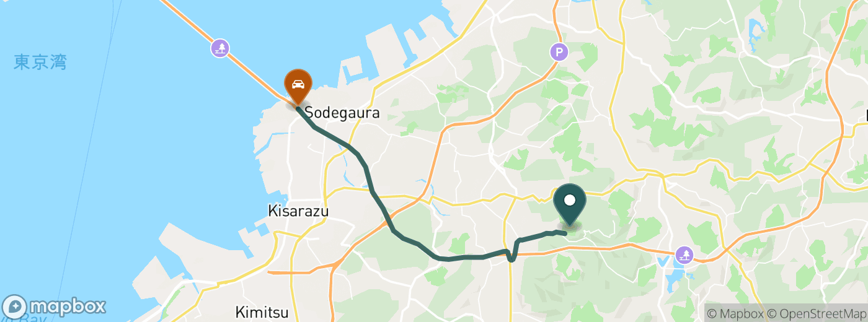868x322 pixels.
Task: Click the Sodegaura city label
Action: [342, 113]
